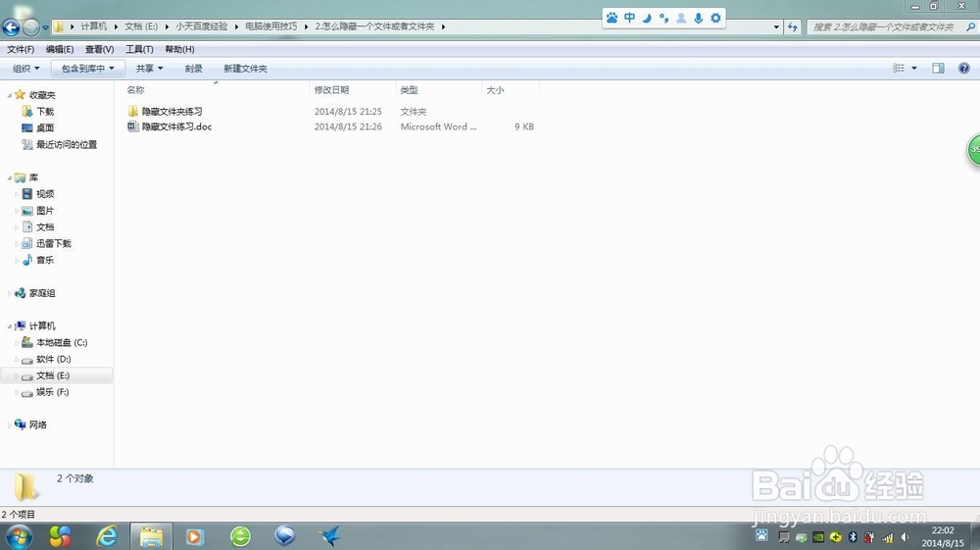Open the 文件(F) menu
This screenshot has width=980, height=550.
coord(21,49)
